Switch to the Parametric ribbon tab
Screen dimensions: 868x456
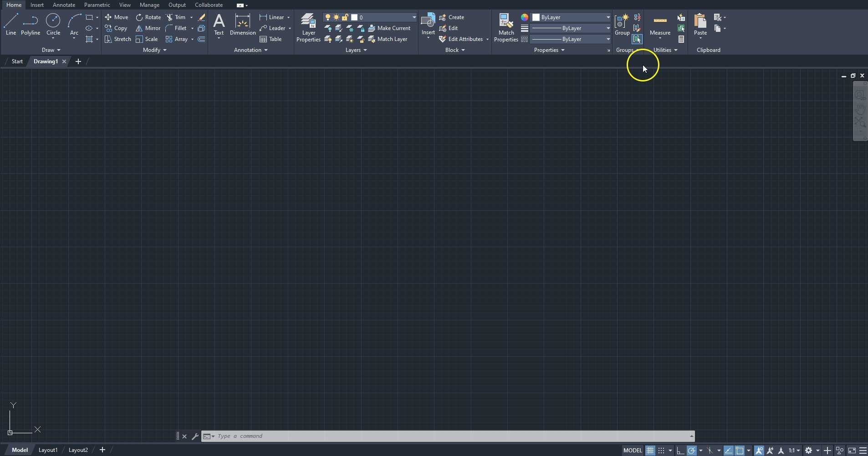point(97,5)
